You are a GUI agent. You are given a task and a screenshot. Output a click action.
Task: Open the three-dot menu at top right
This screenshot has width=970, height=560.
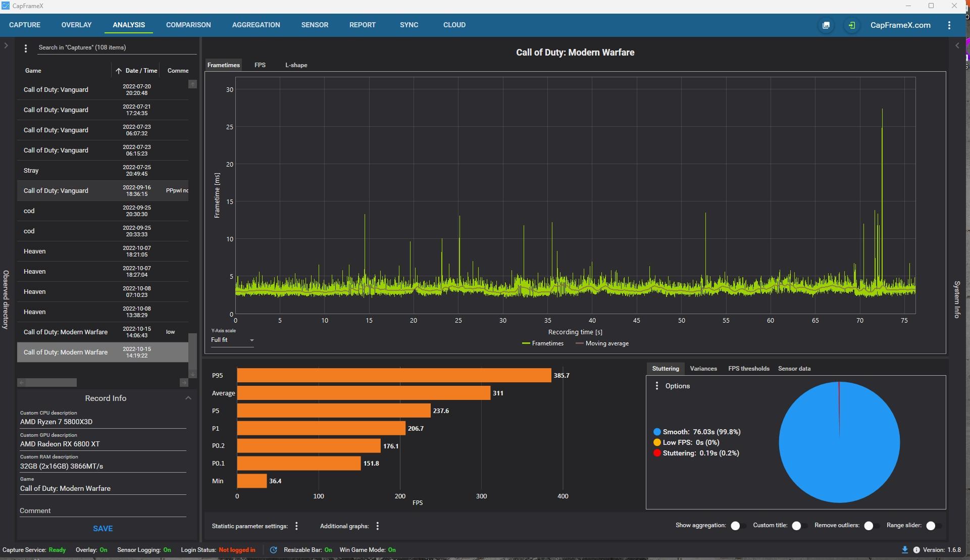pyautogui.click(x=949, y=25)
